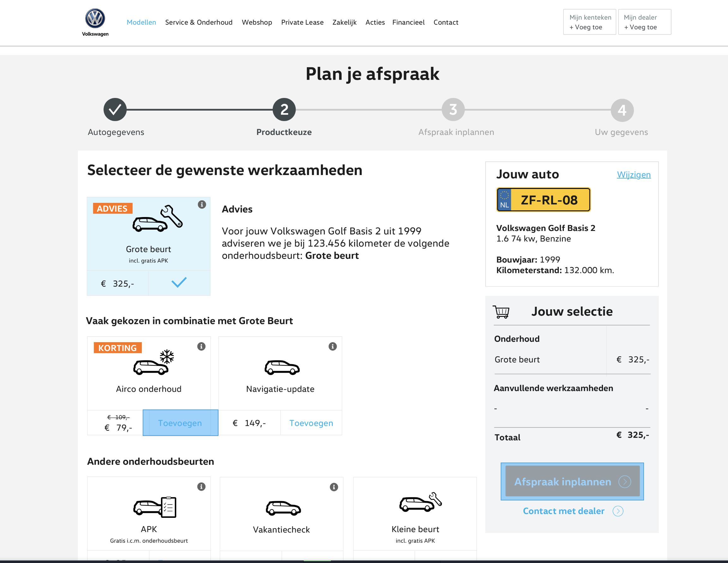Open info icon on Grote beurt card
Screen dimensions: 728x563
tap(202, 204)
